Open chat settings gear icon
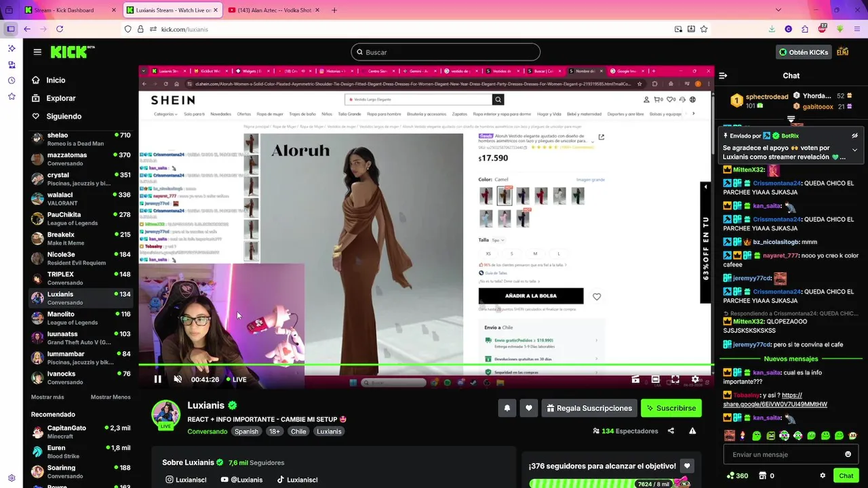Screen dimensions: 868x488 pos(823,476)
